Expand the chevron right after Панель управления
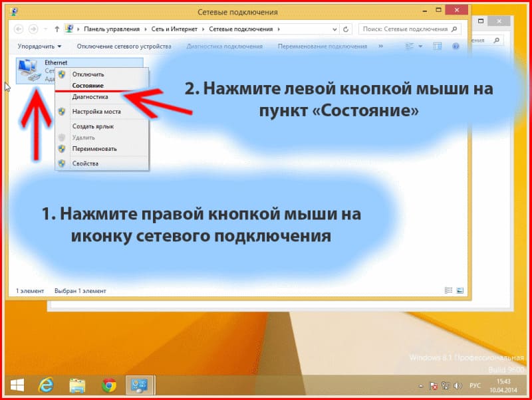 point(146,29)
